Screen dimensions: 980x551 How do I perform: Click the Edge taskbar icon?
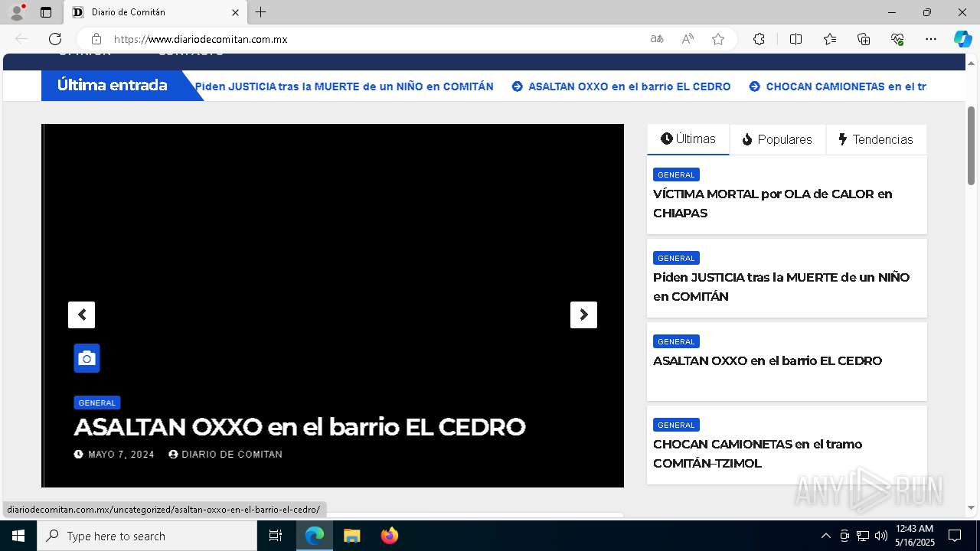coord(315,536)
